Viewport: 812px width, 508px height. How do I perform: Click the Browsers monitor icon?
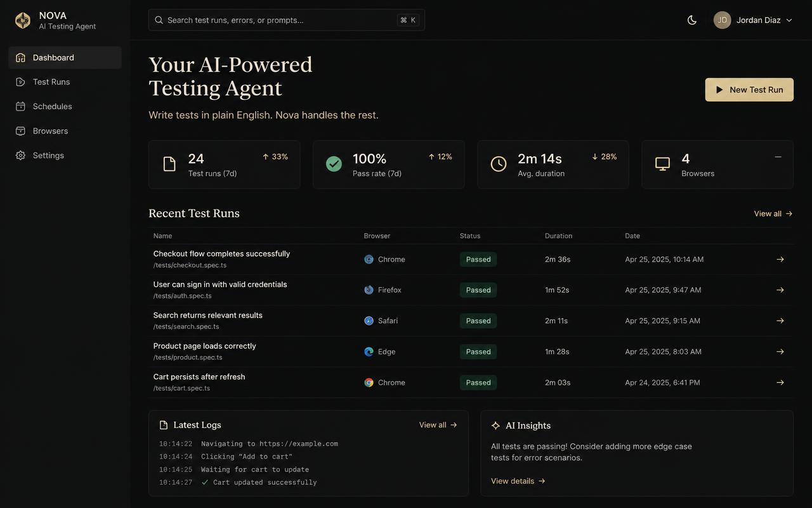tap(662, 164)
